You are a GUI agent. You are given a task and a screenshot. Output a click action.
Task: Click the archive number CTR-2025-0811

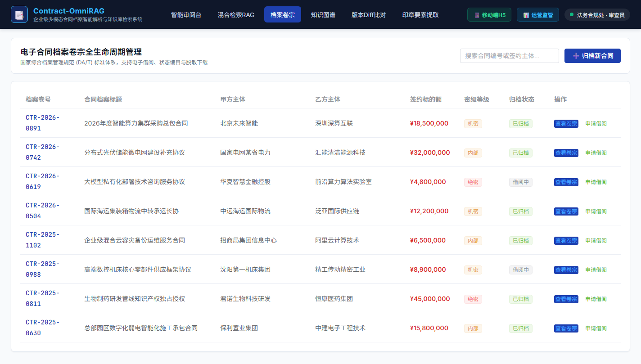click(x=43, y=298)
